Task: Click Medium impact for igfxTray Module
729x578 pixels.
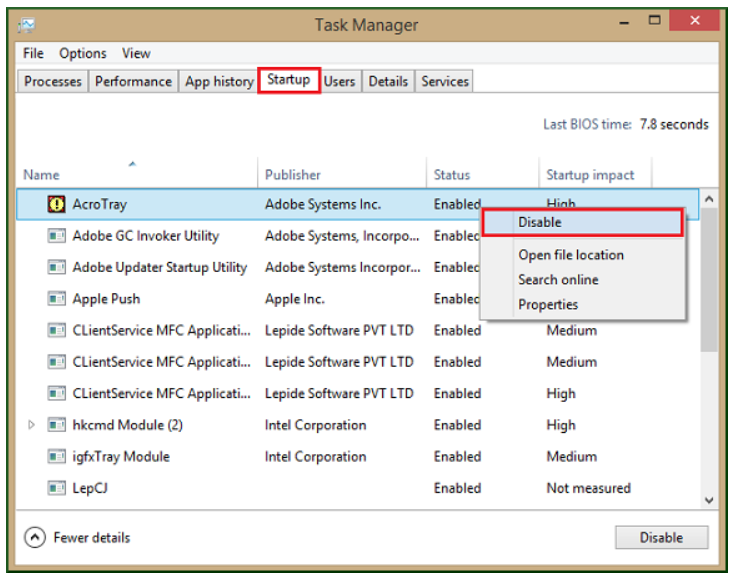Action: pyautogui.click(x=572, y=456)
